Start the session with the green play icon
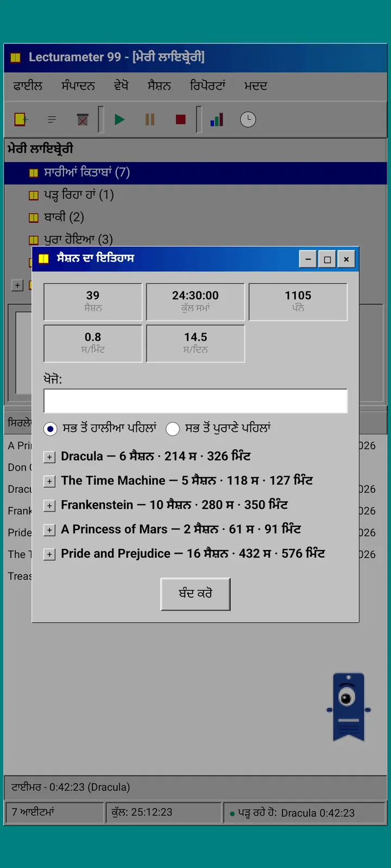The height and width of the screenshot is (868, 391). (119, 119)
